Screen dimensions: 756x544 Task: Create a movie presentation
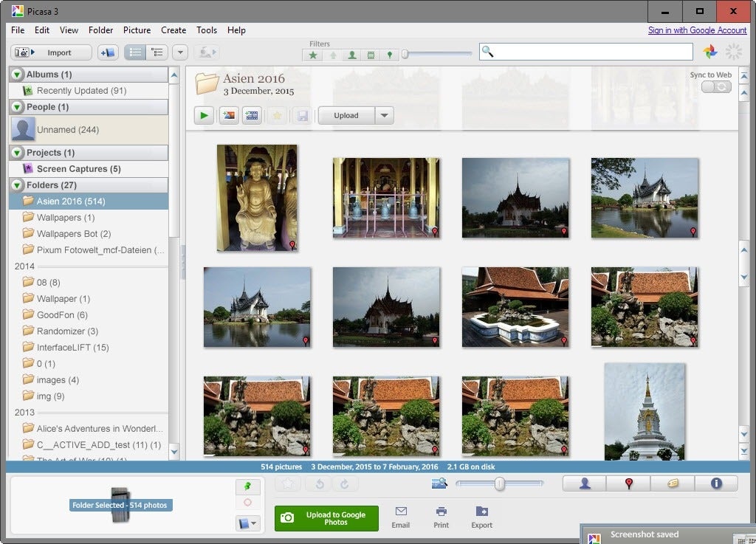[x=252, y=115]
